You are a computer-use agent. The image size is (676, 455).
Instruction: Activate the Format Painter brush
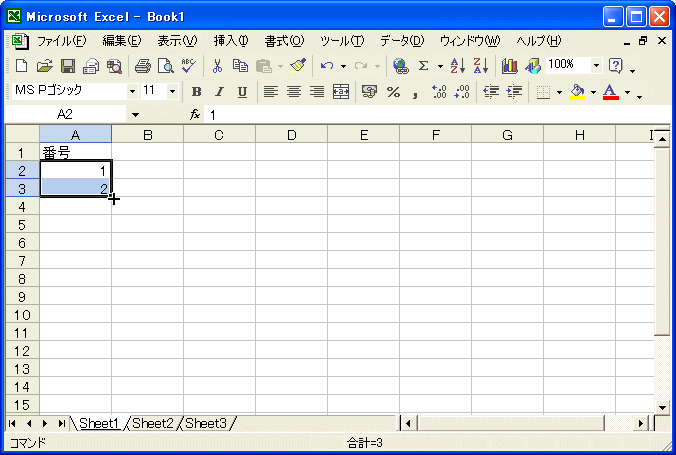(x=298, y=66)
